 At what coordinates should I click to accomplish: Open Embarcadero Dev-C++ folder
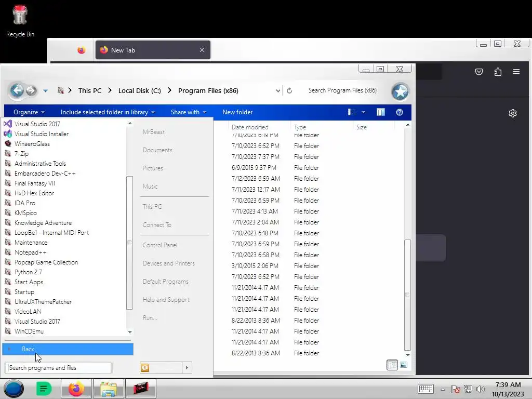pyautogui.click(x=45, y=174)
